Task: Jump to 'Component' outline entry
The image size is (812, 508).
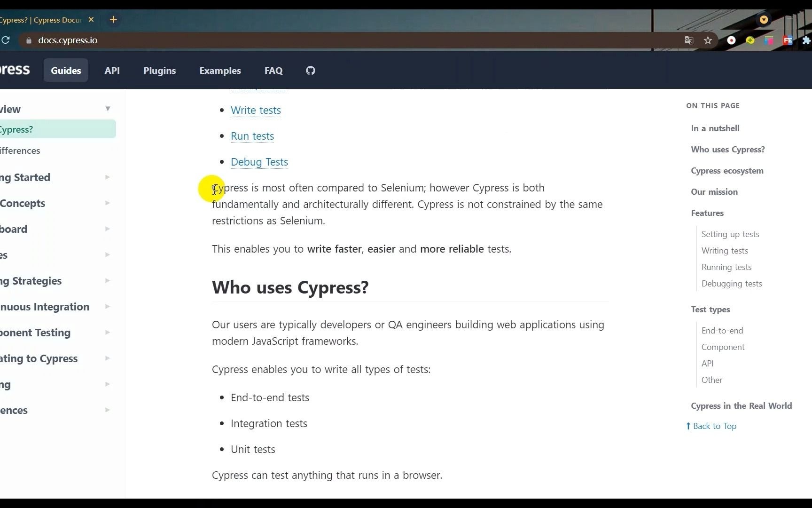Action: [723, 347]
